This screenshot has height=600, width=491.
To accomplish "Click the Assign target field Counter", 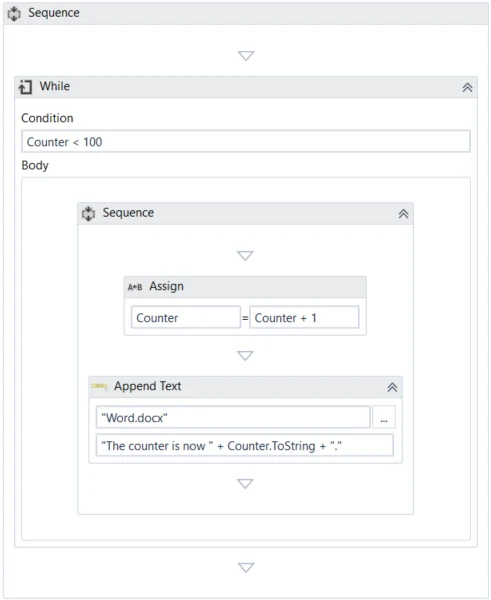I will (x=186, y=317).
